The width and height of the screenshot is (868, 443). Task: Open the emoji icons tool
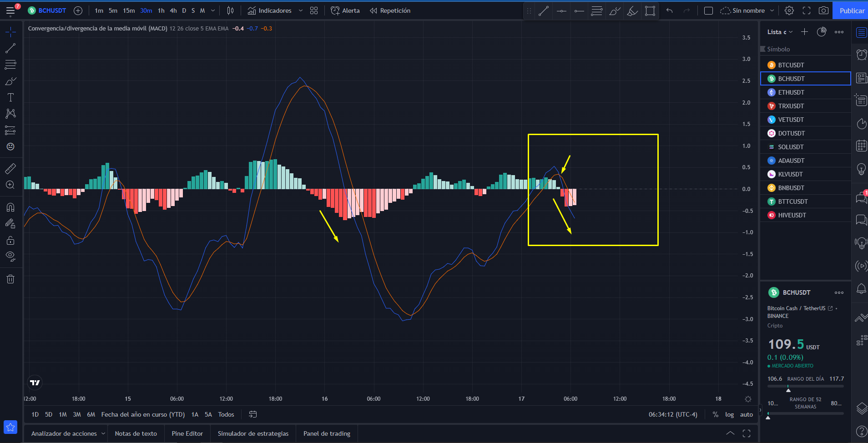[10, 146]
